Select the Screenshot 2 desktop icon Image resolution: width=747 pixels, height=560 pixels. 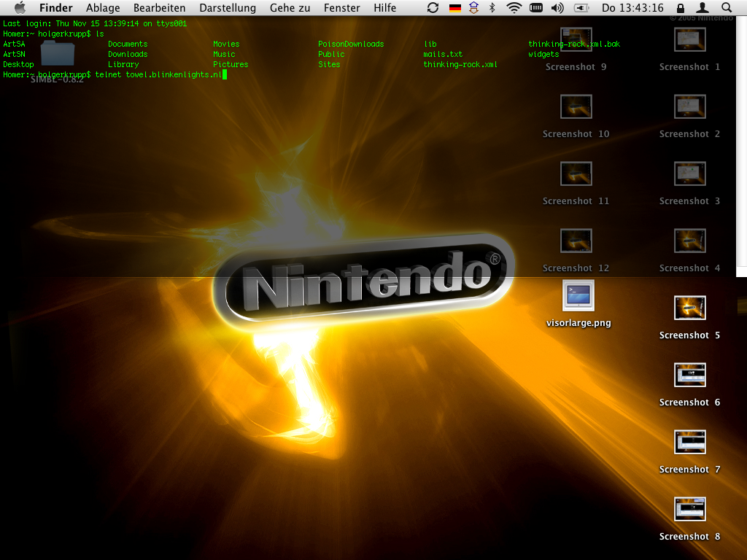[689, 106]
